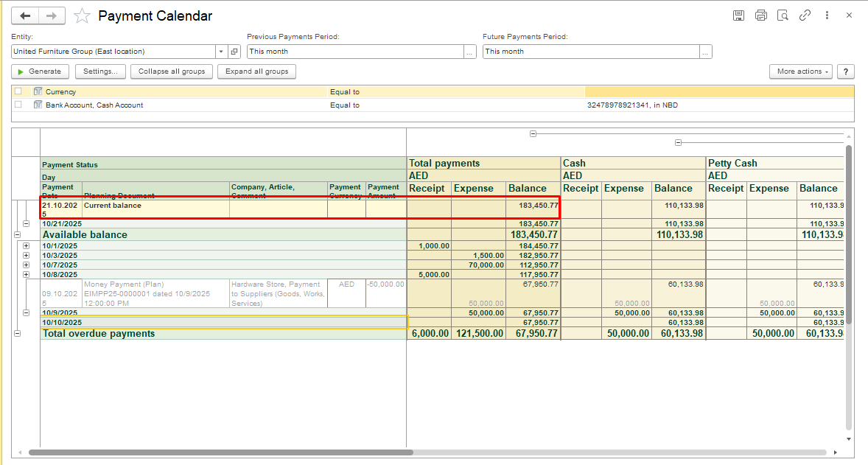This screenshot has width=868, height=465.
Task: Open the three-dots menu in title bar
Action: pyautogui.click(x=828, y=15)
